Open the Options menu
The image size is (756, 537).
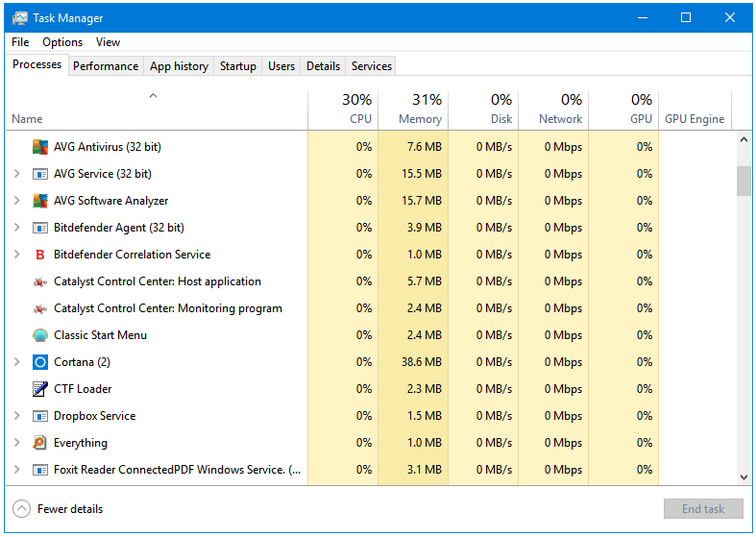click(x=62, y=42)
